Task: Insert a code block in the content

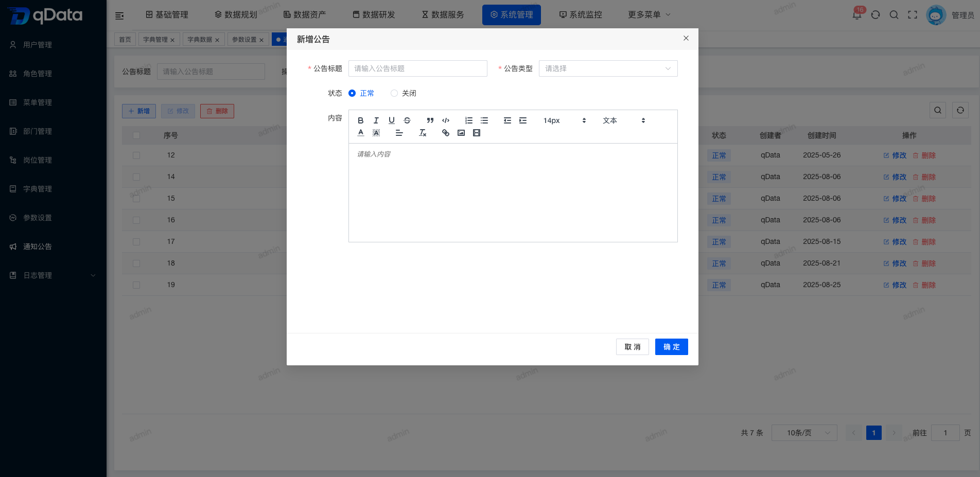Action: (446, 120)
